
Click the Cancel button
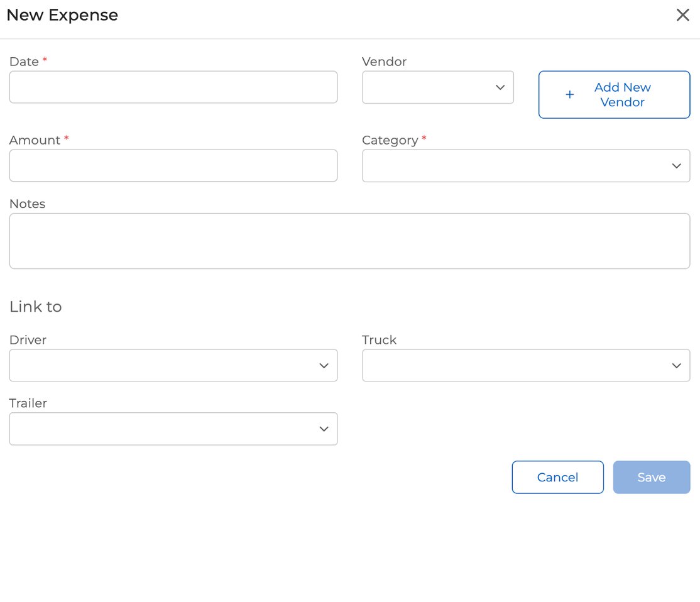point(557,477)
